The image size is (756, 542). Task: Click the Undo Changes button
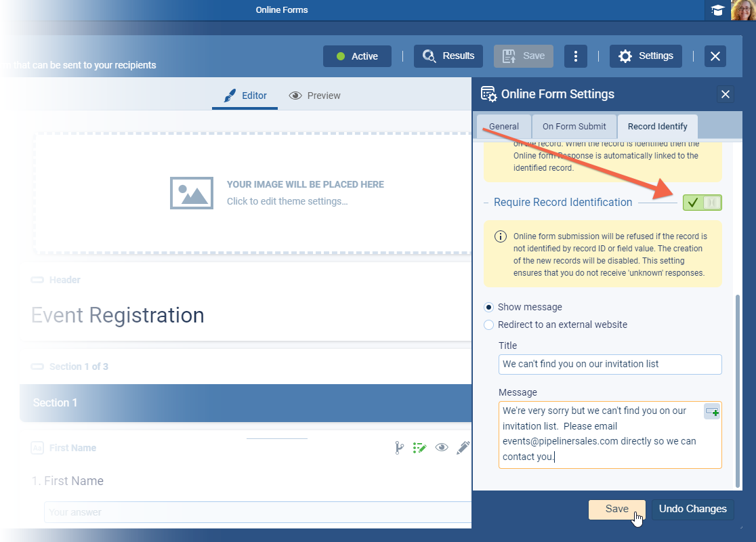pyautogui.click(x=692, y=509)
